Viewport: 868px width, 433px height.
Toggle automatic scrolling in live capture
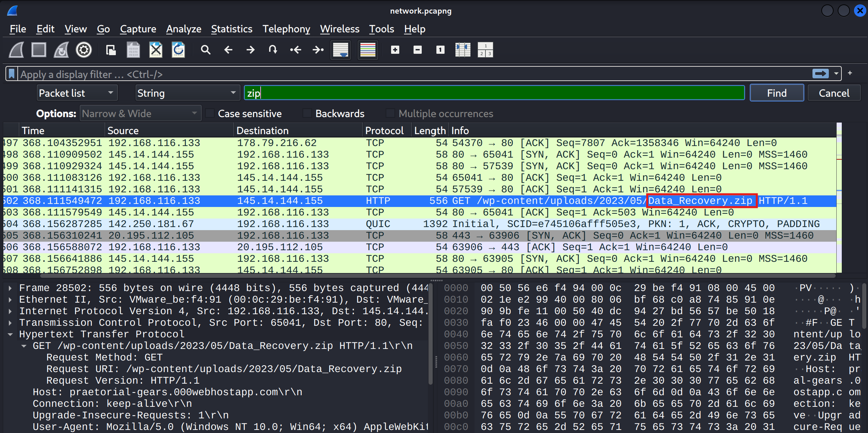[341, 50]
